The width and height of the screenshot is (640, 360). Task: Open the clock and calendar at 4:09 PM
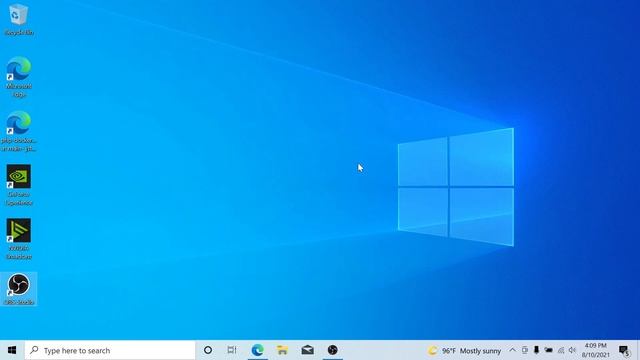[596, 350]
